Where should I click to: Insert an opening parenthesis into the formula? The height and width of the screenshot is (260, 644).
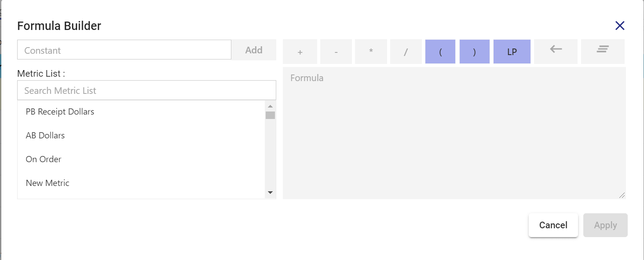[440, 52]
